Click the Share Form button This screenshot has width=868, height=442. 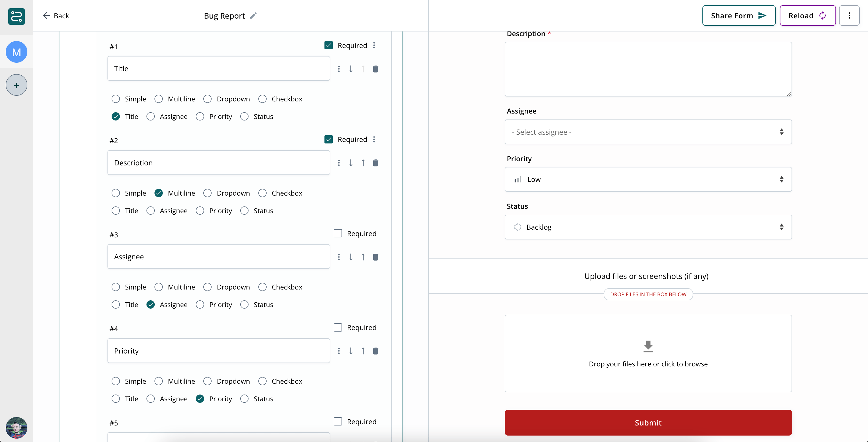click(739, 15)
